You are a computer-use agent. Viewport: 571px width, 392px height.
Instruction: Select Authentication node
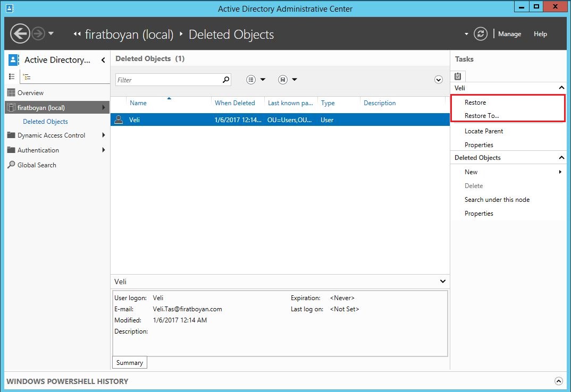coord(38,150)
